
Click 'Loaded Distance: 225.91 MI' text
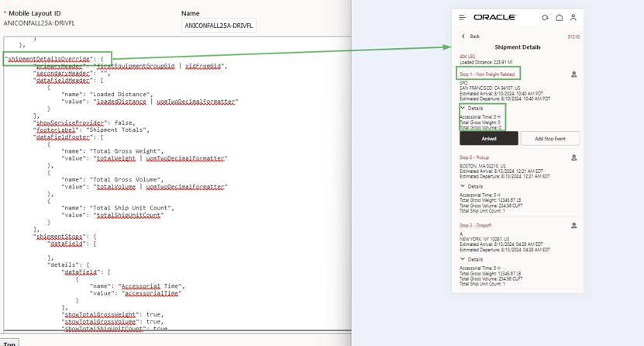[x=486, y=62]
